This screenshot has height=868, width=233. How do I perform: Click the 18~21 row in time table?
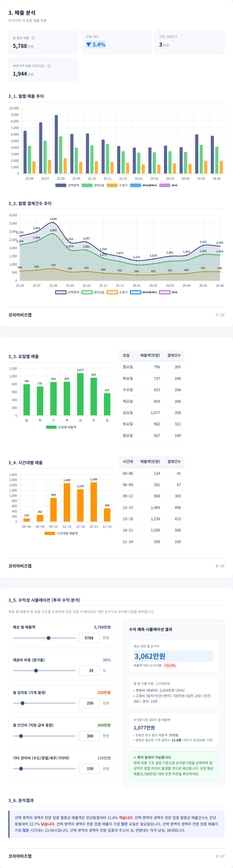coord(152,530)
